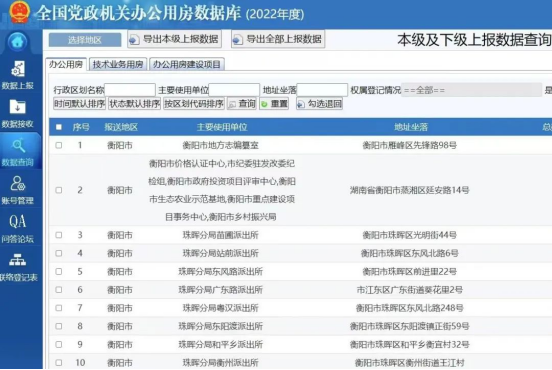Focus the 地址坐落 input field
The image size is (552, 370).
click(322, 90)
